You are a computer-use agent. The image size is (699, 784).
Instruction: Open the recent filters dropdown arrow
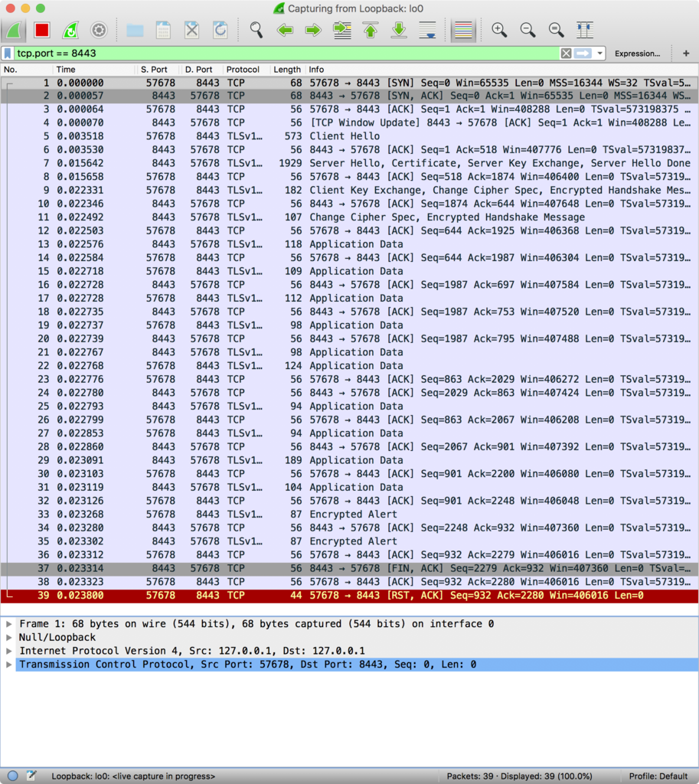[x=599, y=54]
